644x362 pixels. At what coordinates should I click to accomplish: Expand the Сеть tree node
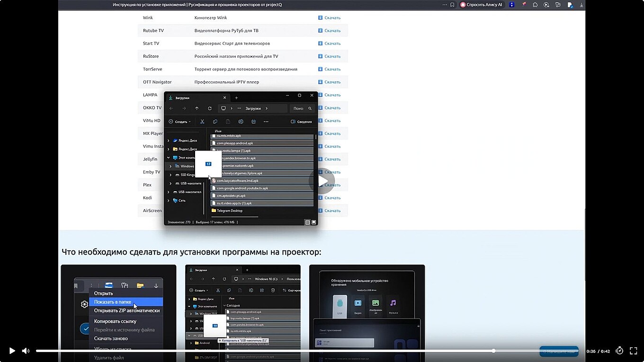(169, 201)
